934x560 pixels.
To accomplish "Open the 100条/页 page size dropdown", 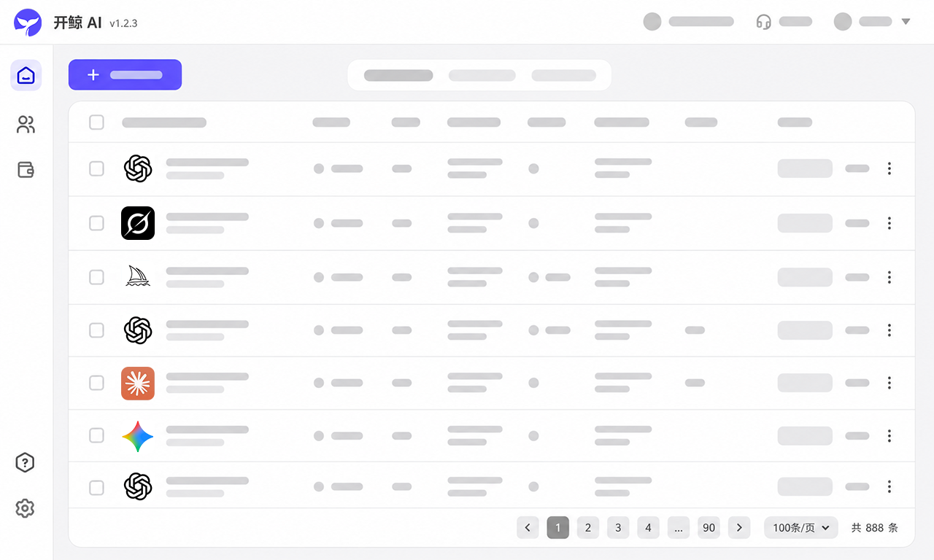I will pyautogui.click(x=801, y=527).
